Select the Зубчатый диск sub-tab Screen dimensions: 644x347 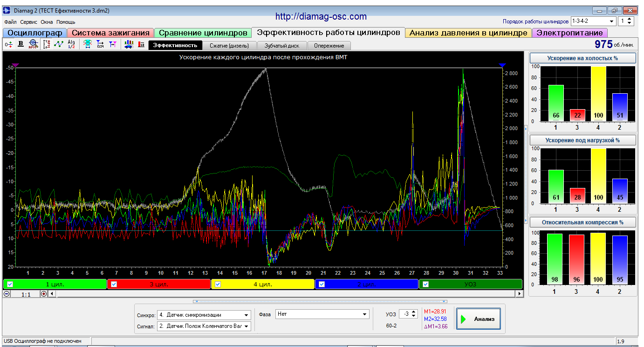pyautogui.click(x=281, y=45)
